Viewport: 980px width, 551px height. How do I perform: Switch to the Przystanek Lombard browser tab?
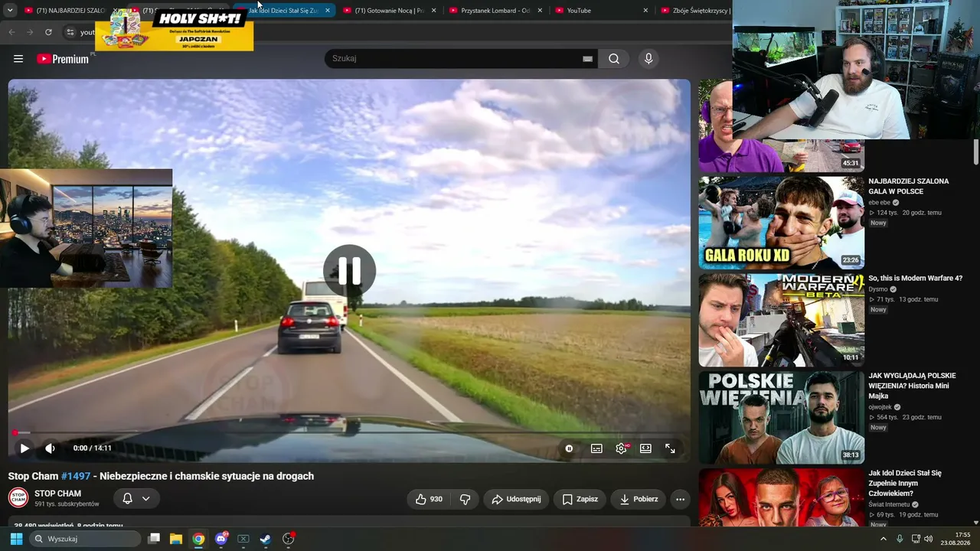495,11
